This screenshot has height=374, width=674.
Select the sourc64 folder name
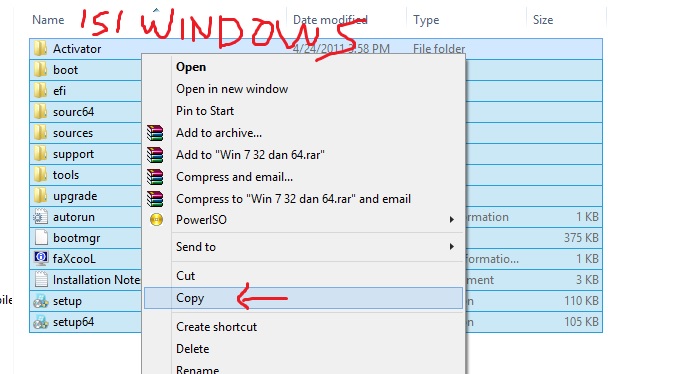pos(74,112)
